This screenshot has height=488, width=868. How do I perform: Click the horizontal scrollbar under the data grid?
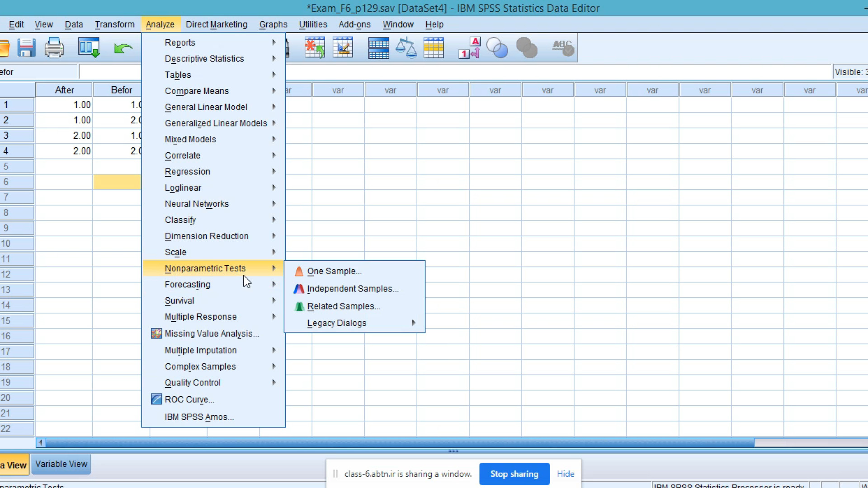click(398, 443)
